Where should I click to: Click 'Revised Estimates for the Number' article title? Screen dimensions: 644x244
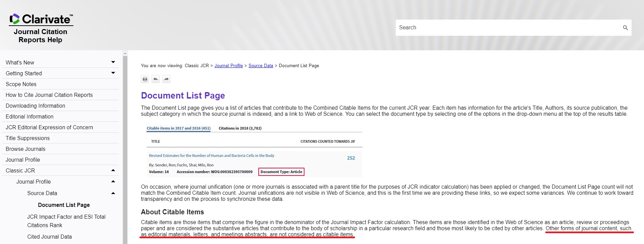tap(212, 156)
